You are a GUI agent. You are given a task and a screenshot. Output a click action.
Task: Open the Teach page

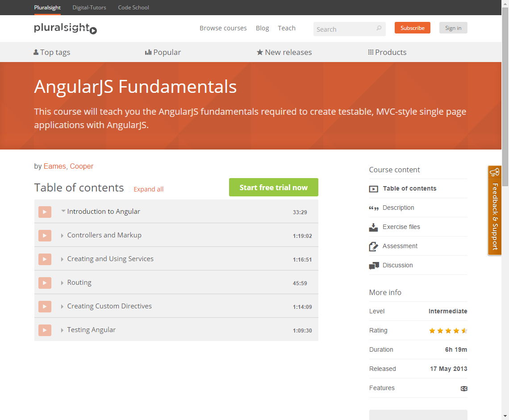pos(287,28)
